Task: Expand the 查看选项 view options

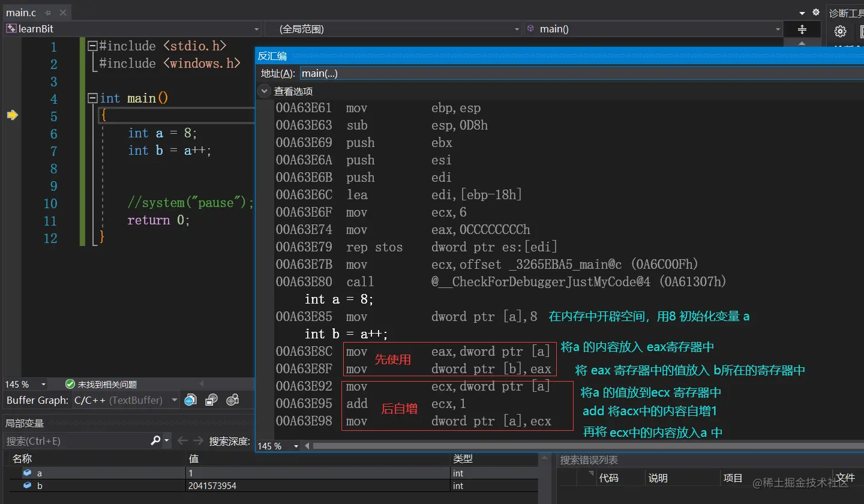Action: (264, 91)
